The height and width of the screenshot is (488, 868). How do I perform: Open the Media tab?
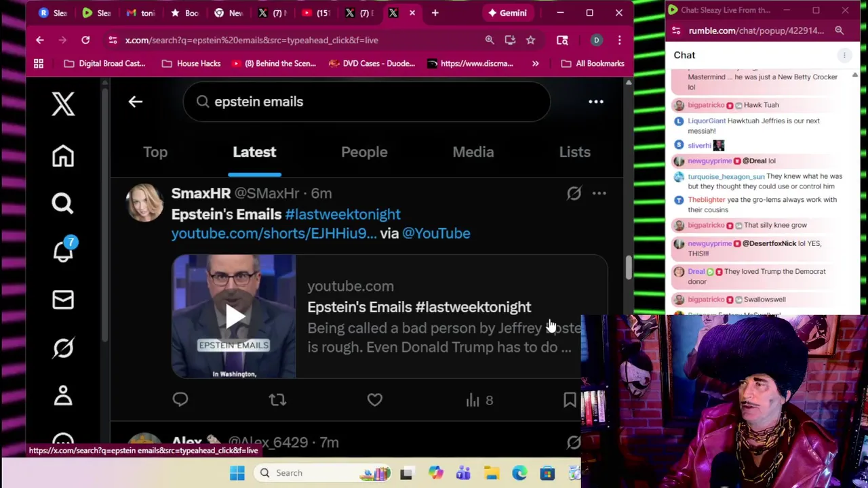(473, 152)
